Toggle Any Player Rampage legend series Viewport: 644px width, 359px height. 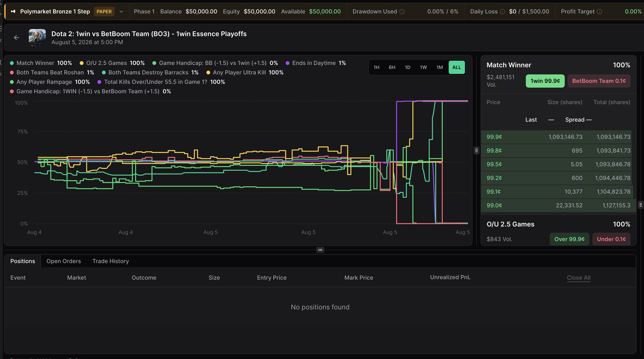pos(50,82)
